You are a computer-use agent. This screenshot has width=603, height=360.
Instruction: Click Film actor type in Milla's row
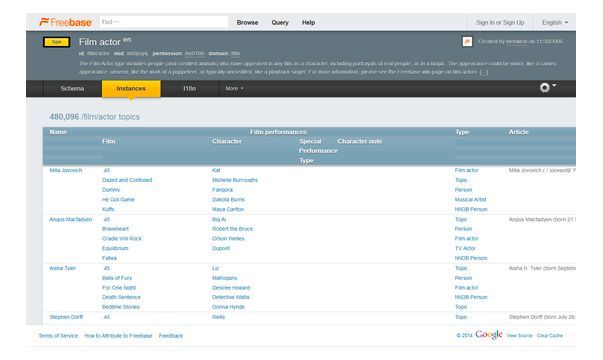tap(466, 170)
